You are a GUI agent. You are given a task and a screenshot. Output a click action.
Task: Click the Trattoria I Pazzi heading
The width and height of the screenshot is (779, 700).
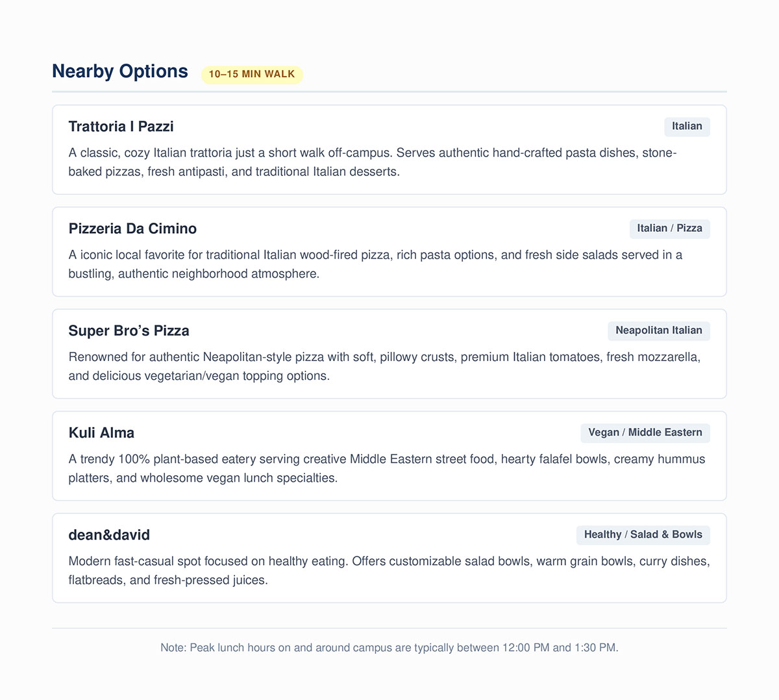pos(121,127)
